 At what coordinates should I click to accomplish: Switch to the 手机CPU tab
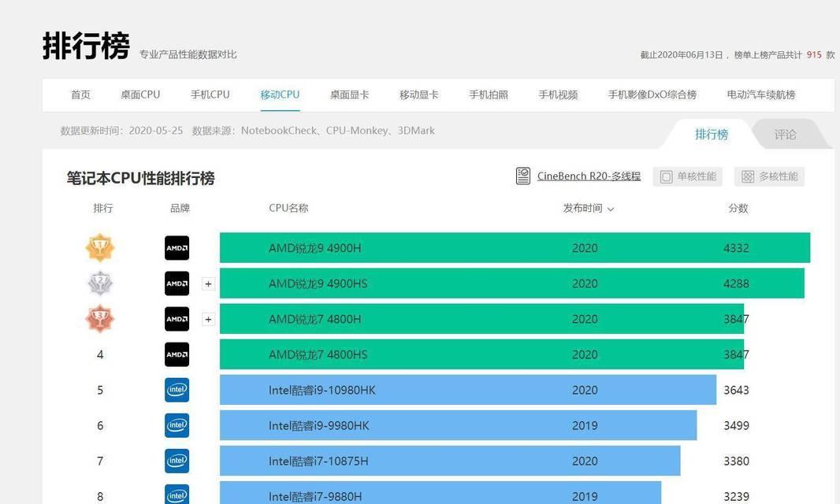click(210, 94)
